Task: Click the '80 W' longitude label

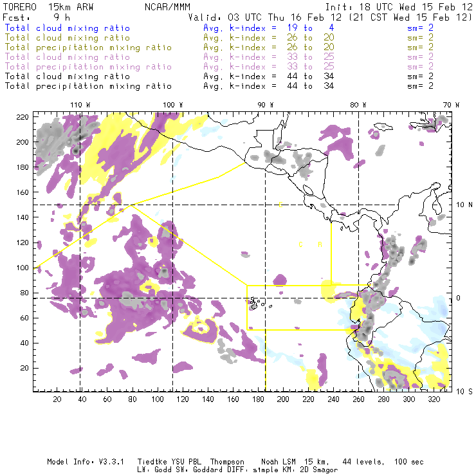Action: click(358, 105)
